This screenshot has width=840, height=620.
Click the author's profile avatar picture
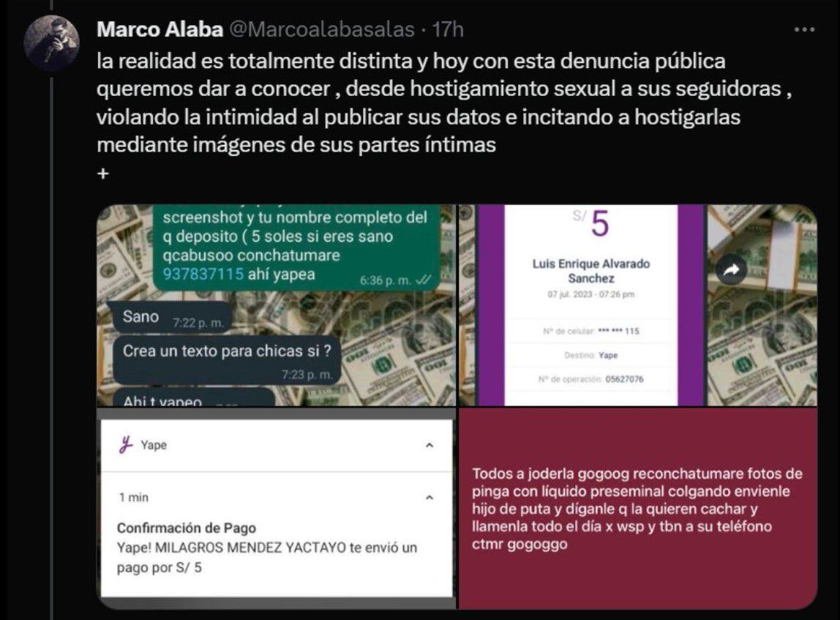click(x=51, y=42)
